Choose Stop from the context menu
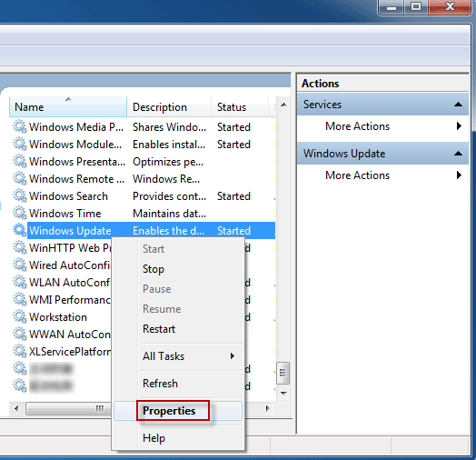The height and width of the screenshot is (460, 476). coord(178,269)
